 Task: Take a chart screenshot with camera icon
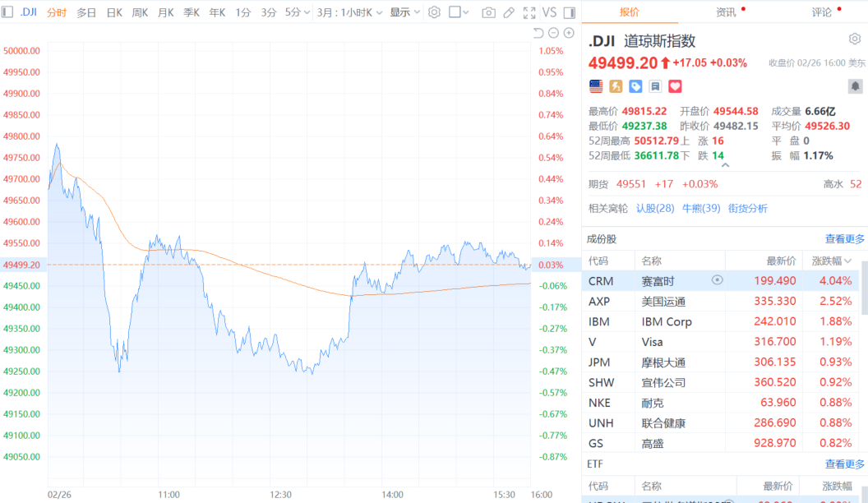click(488, 12)
